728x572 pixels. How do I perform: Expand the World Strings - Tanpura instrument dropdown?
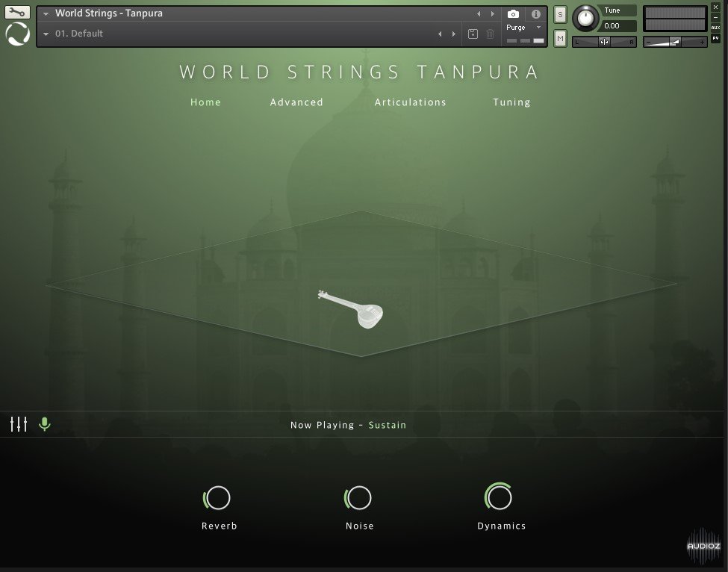46,13
